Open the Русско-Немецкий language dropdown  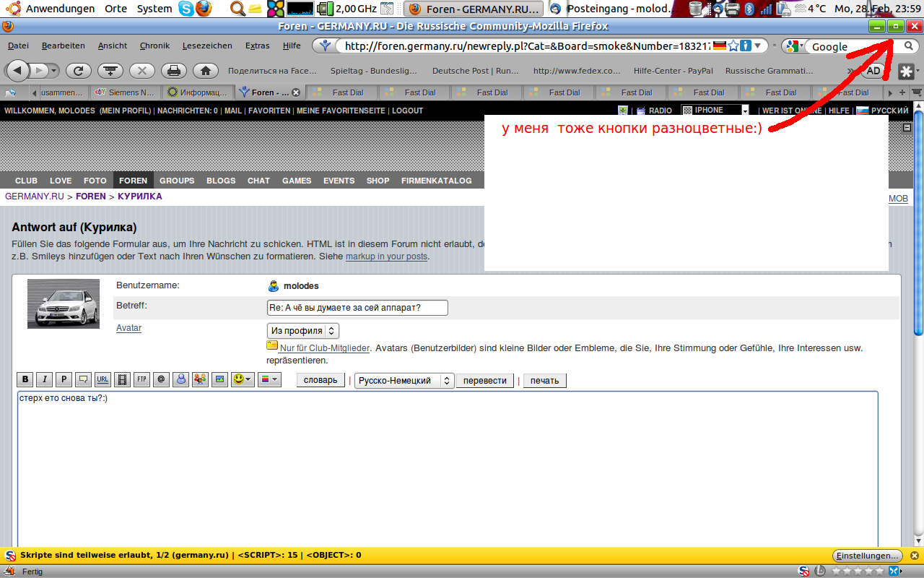point(404,381)
